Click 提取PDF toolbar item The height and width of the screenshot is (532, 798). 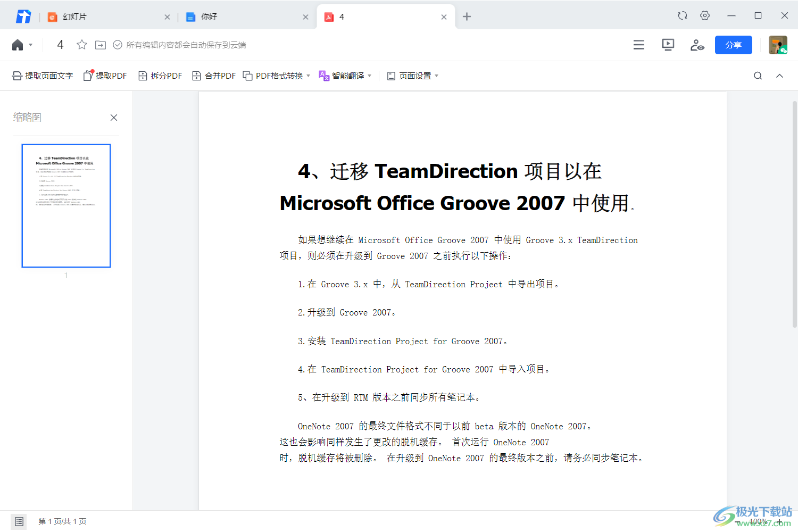click(x=105, y=76)
